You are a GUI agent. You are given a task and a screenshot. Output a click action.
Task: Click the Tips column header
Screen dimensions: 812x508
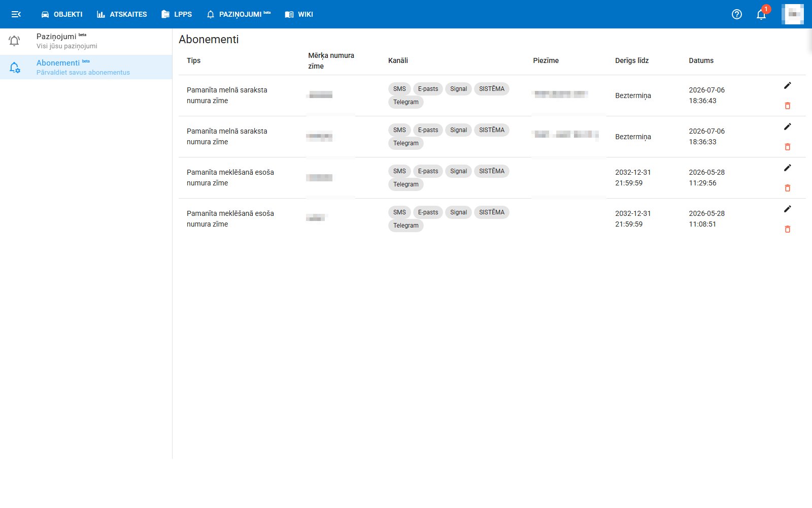click(x=193, y=60)
